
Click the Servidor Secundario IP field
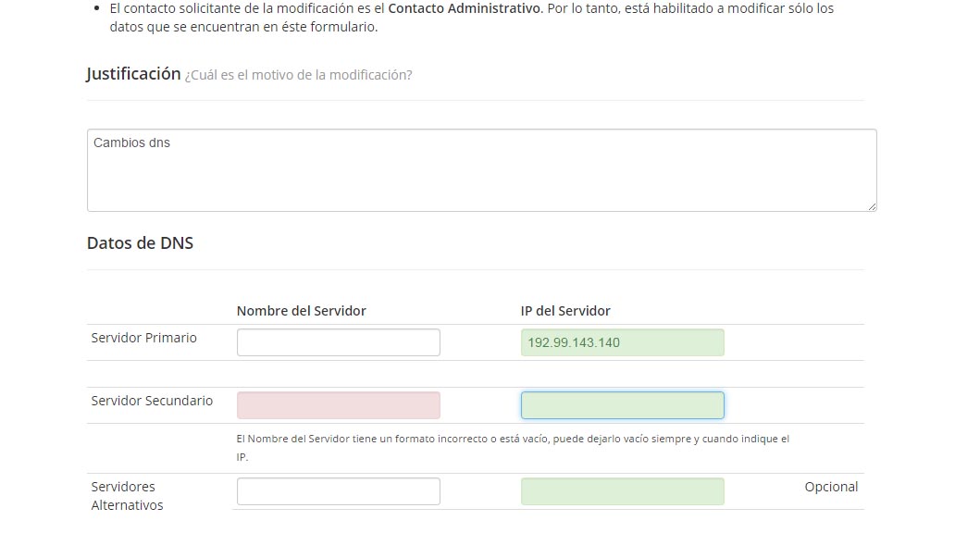[623, 405]
